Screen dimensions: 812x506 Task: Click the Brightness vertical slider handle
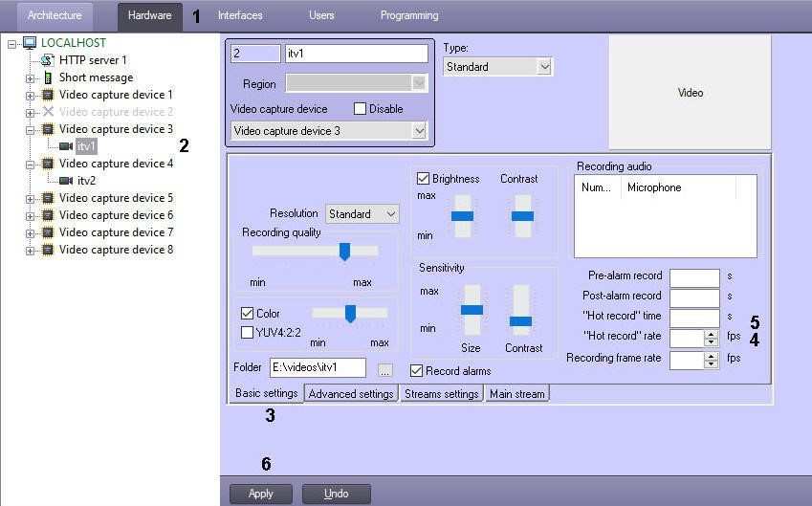tap(463, 216)
